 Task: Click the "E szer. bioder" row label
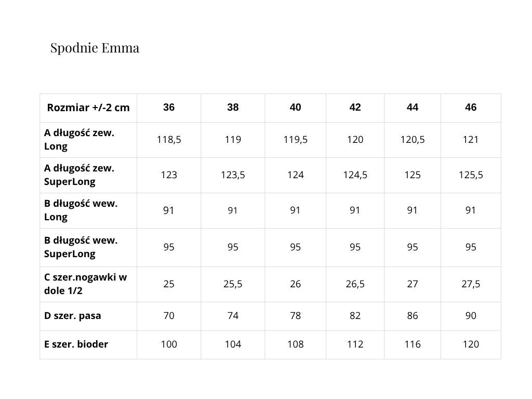[76, 344]
